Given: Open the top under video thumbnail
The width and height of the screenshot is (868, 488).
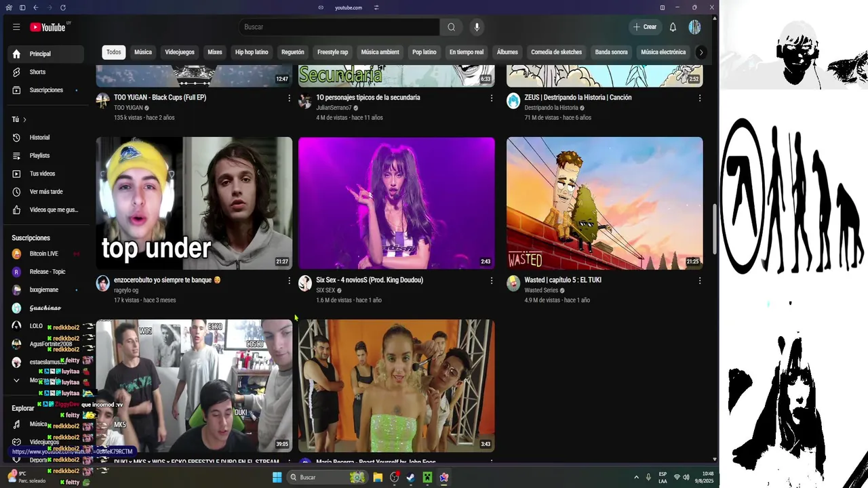Looking at the screenshot, I should click(194, 203).
